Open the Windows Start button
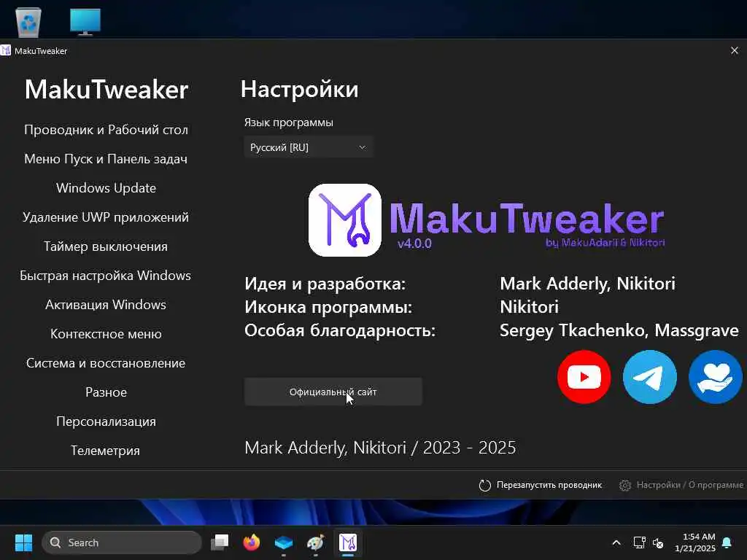The height and width of the screenshot is (560, 747). click(23, 542)
